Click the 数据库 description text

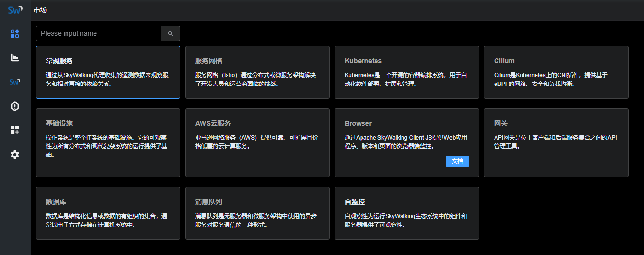click(x=107, y=220)
